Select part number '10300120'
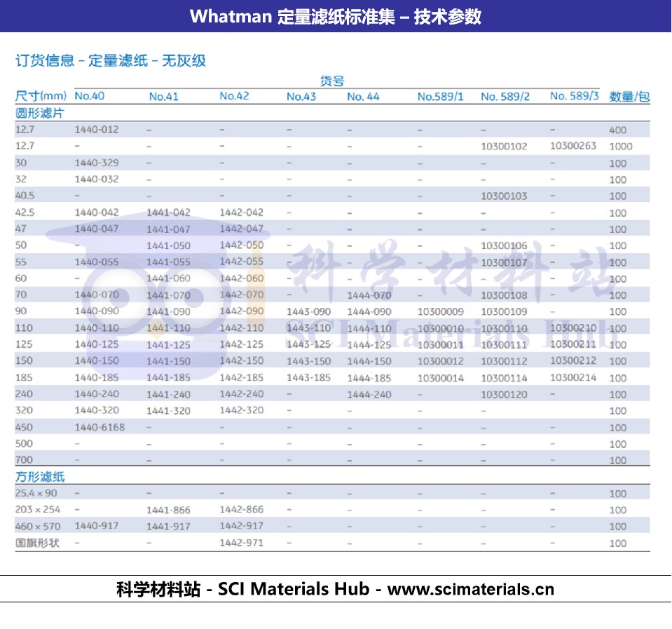 pyautogui.click(x=504, y=395)
